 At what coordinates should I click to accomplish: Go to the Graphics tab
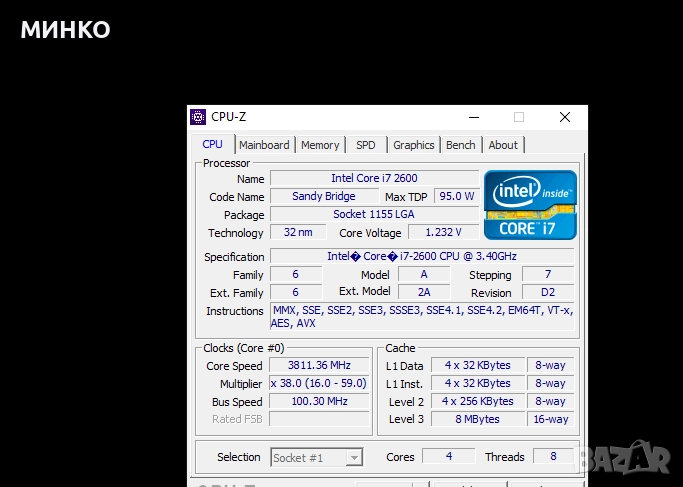point(413,145)
